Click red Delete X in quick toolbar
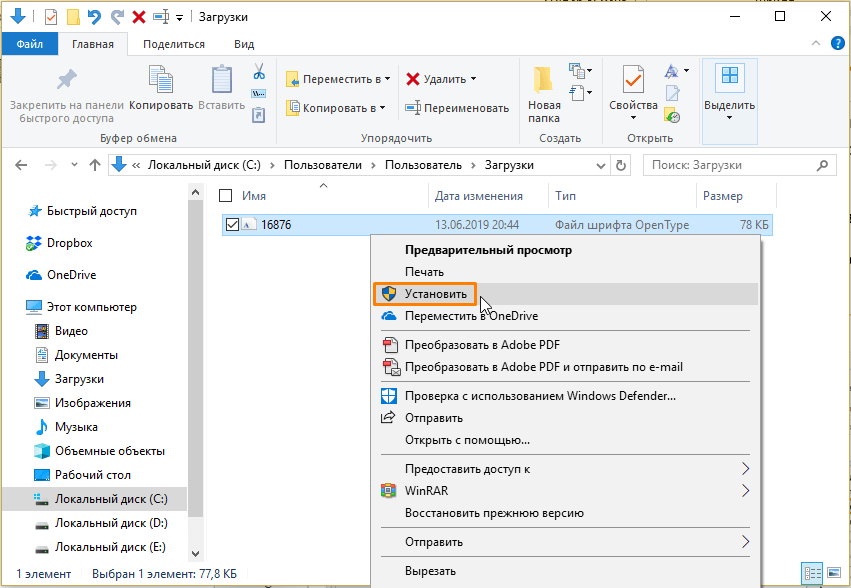The width and height of the screenshot is (851, 588). [x=139, y=17]
